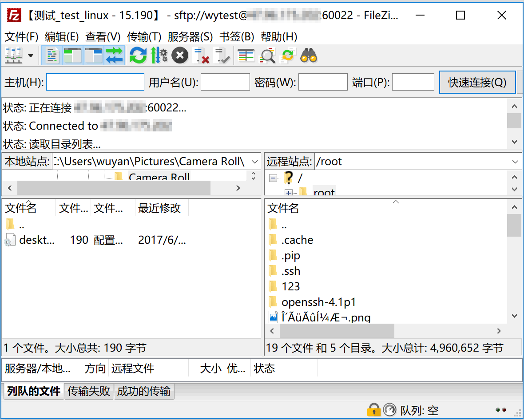The image size is (524, 420).
Task: Search remote files with binoculars icon
Action: (309, 55)
